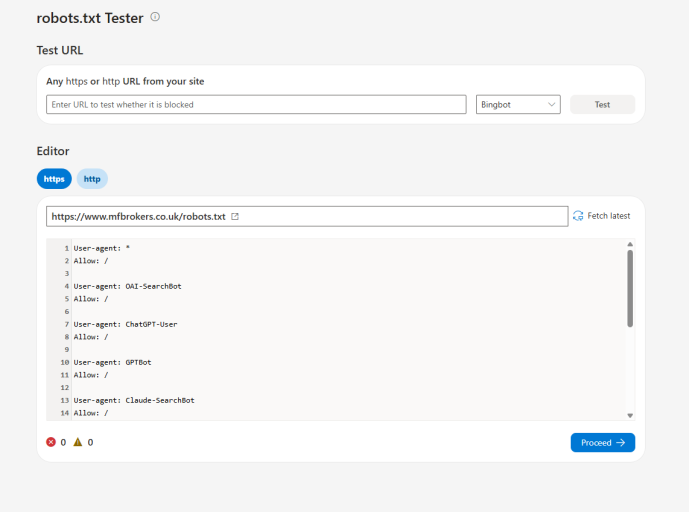Switch editor to https version
The width and height of the screenshot is (689, 512).
point(54,179)
